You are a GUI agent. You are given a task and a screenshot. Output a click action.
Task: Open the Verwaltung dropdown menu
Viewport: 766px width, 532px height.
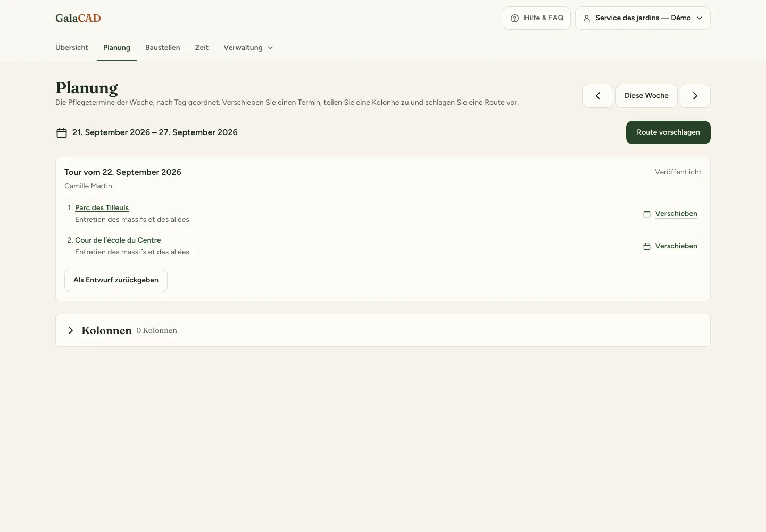coord(248,48)
